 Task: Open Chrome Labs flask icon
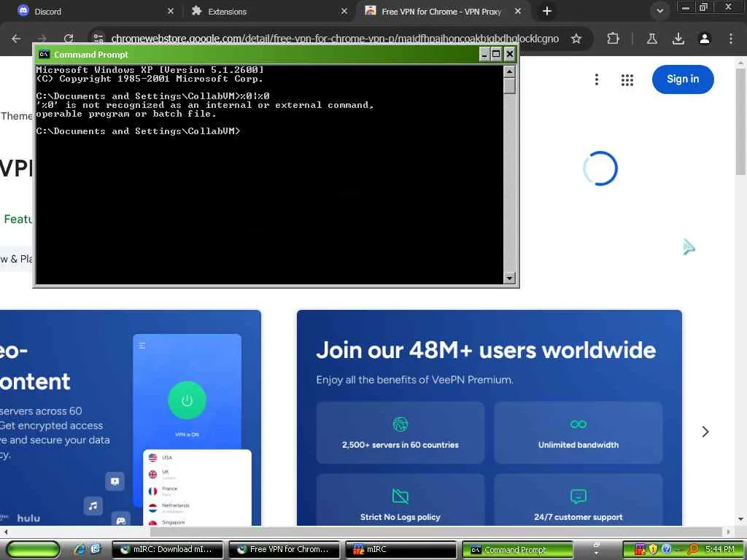[x=651, y=39]
